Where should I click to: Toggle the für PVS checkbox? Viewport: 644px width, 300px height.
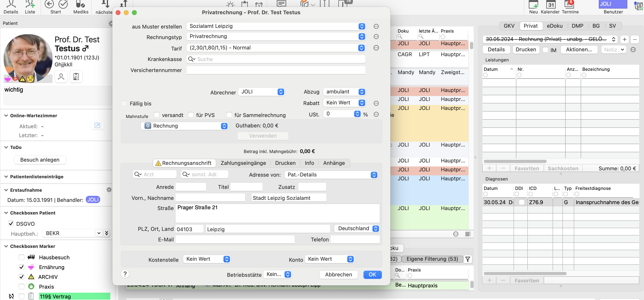click(x=191, y=115)
